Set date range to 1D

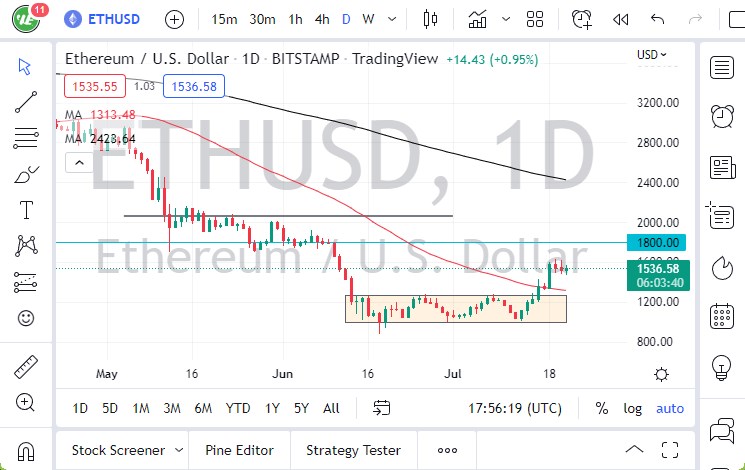80,408
